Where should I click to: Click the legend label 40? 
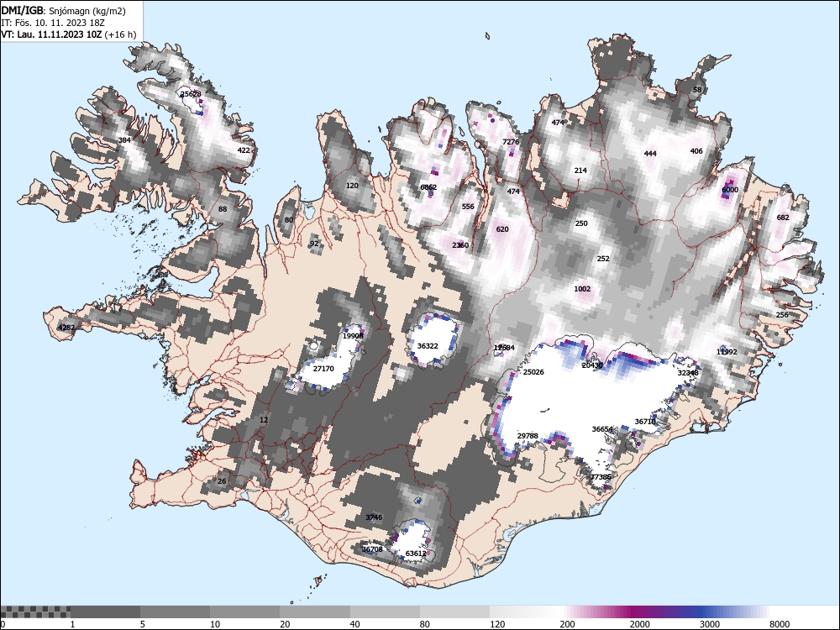click(354, 623)
